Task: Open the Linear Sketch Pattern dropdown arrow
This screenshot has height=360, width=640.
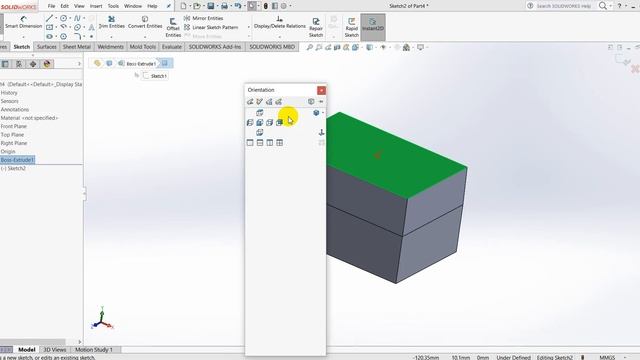Action: pos(249,27)
